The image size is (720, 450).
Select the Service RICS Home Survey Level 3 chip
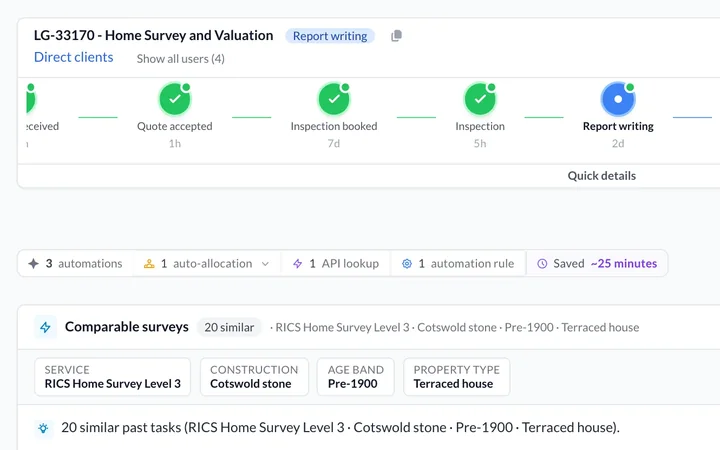[x=112, y=377]
